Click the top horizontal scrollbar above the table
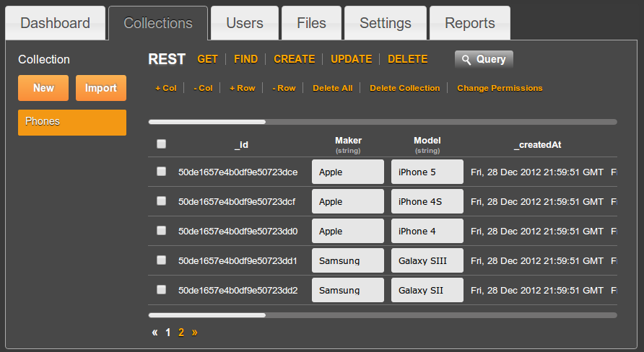644x352 pixels. click(x=382, y=122)
